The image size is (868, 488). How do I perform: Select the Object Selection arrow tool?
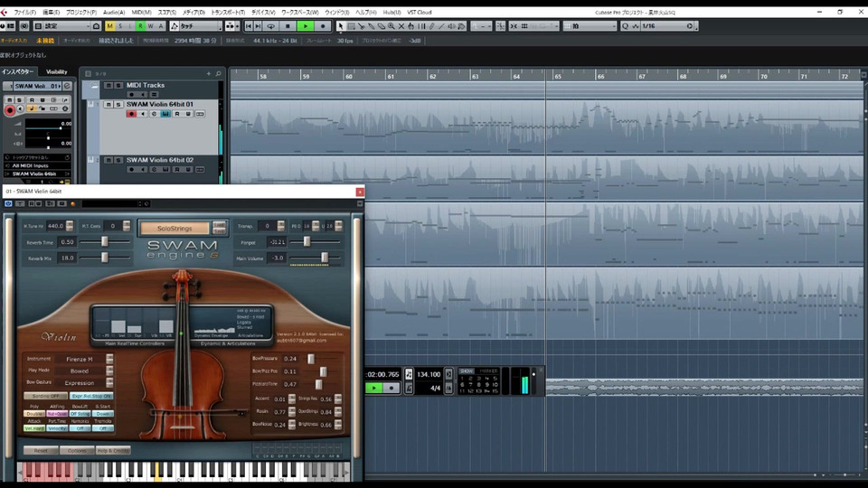341,26
